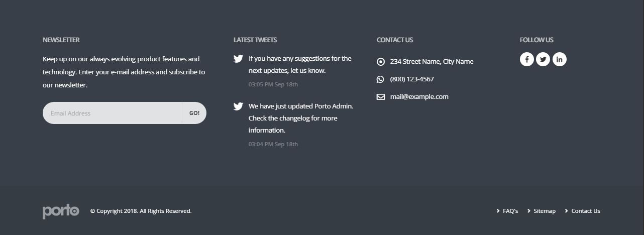Viewport: 644px width, 235px height.
Task: Click the mail@example.com email address
Action: pyautogui.click(x=419, y=96)
